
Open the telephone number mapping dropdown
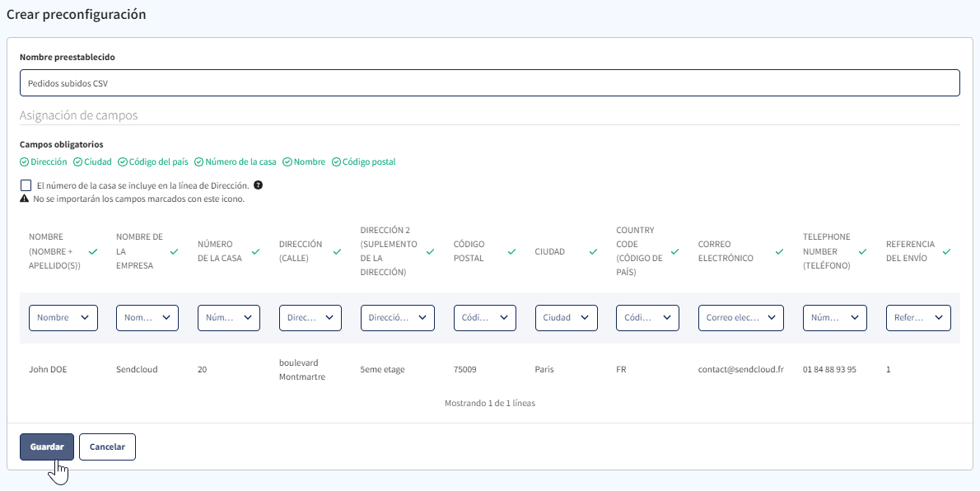point(835,318)
